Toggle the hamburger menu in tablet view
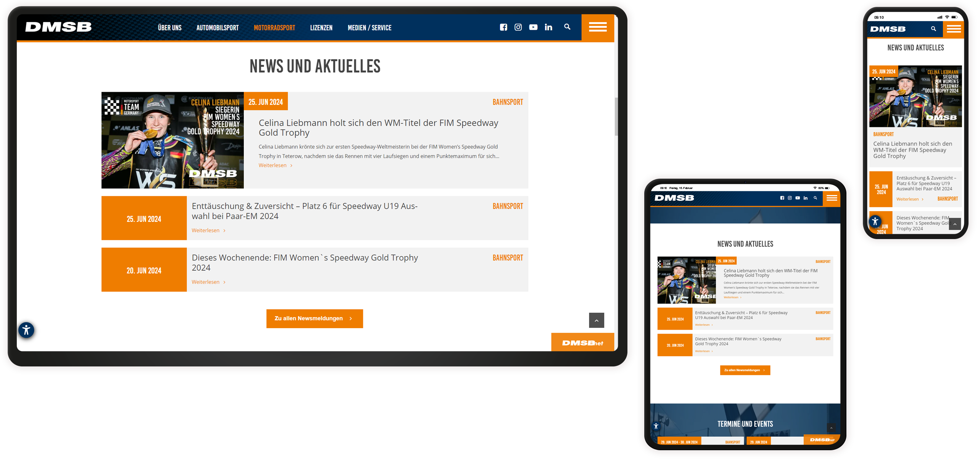980x459 pixels. click(831, 198)
